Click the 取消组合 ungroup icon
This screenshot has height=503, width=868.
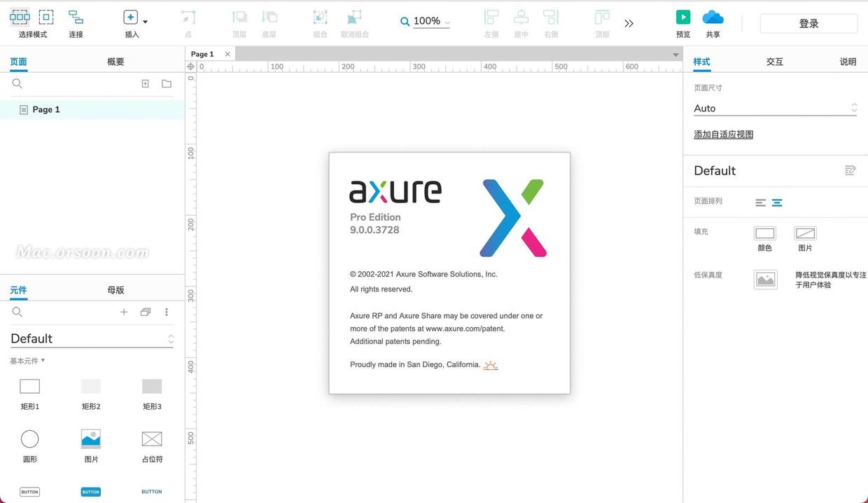coord(354,17)
